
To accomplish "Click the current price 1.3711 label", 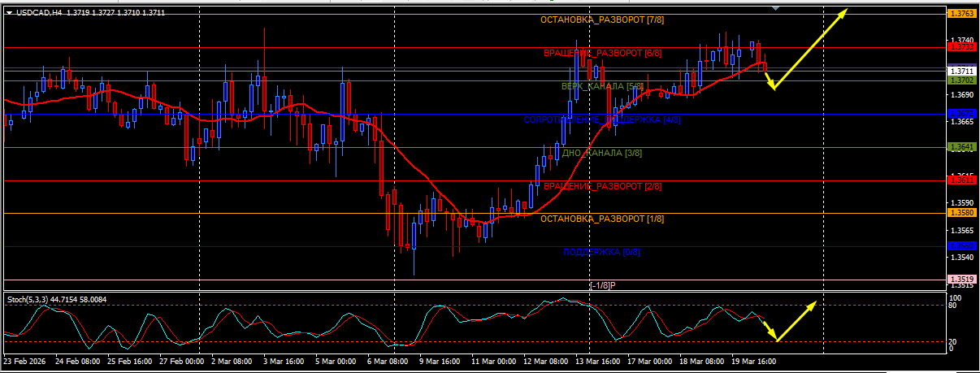I will tap(962, 72).
